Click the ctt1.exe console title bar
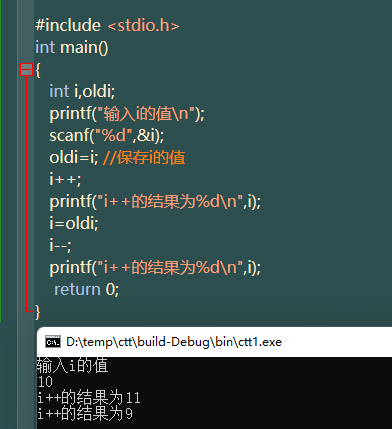Viewport: 392px width, 429px height. coord(214,342)
